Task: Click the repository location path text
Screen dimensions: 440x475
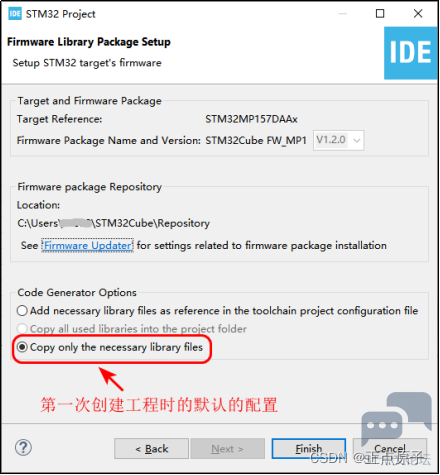Action: pos(113,223)
